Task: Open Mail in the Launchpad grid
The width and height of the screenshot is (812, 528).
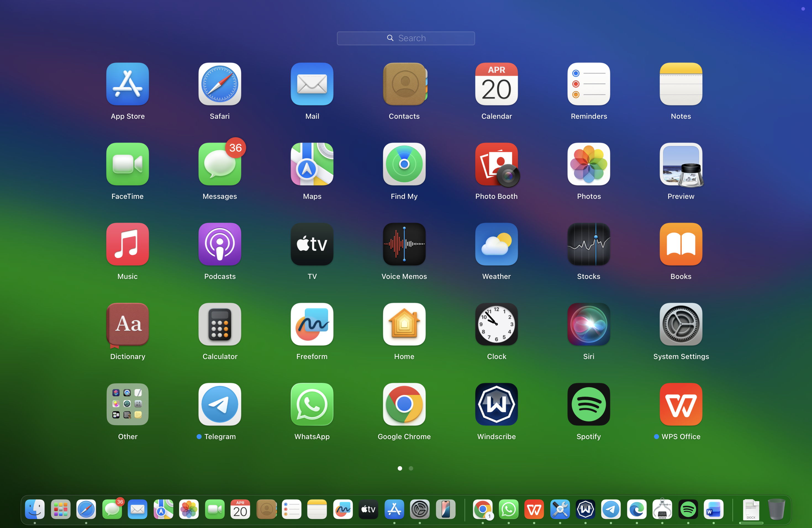Action: [312, 84]
